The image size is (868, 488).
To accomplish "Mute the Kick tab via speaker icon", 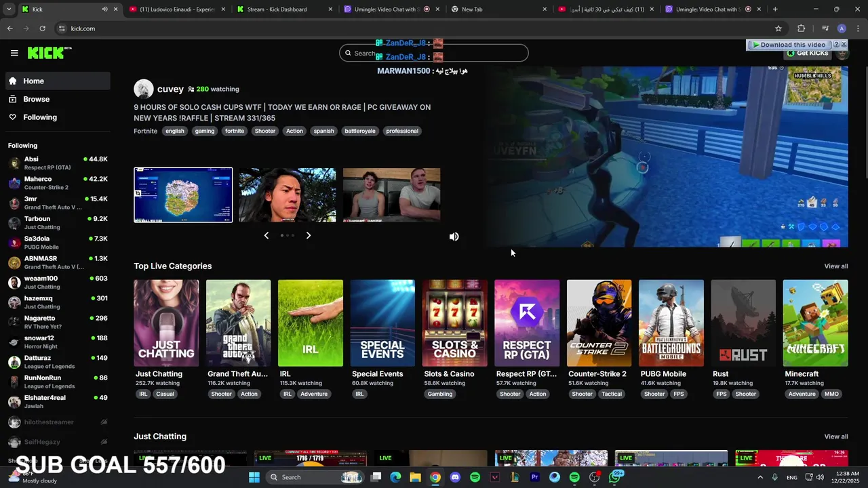I will coord(104,9).
